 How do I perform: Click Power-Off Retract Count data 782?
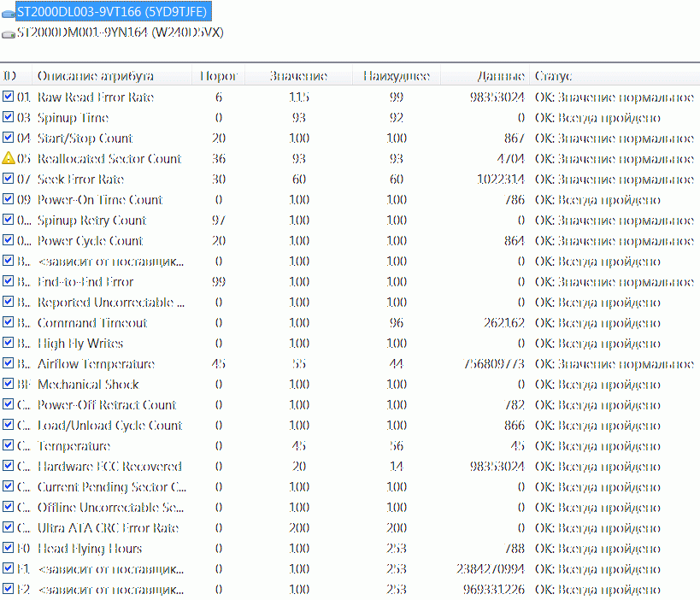(515, 405)
